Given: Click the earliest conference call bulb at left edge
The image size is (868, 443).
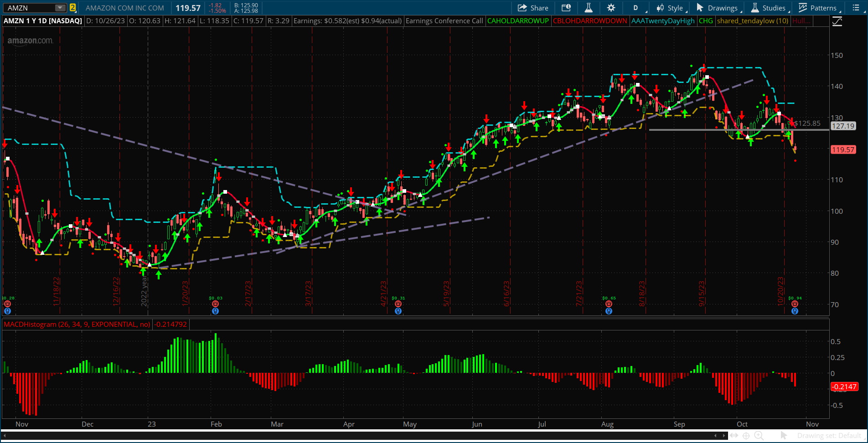Looking at the screenshot, I should (7, 311).
